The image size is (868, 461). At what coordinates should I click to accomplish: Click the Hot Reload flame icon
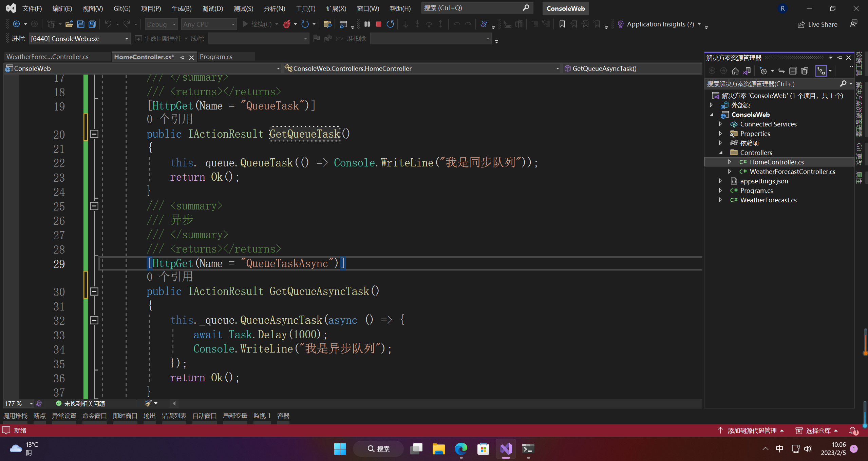pos(287,24)
